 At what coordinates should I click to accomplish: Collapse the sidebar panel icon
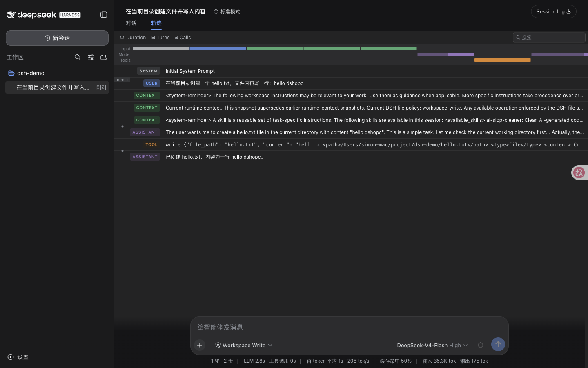coord(104,15)
